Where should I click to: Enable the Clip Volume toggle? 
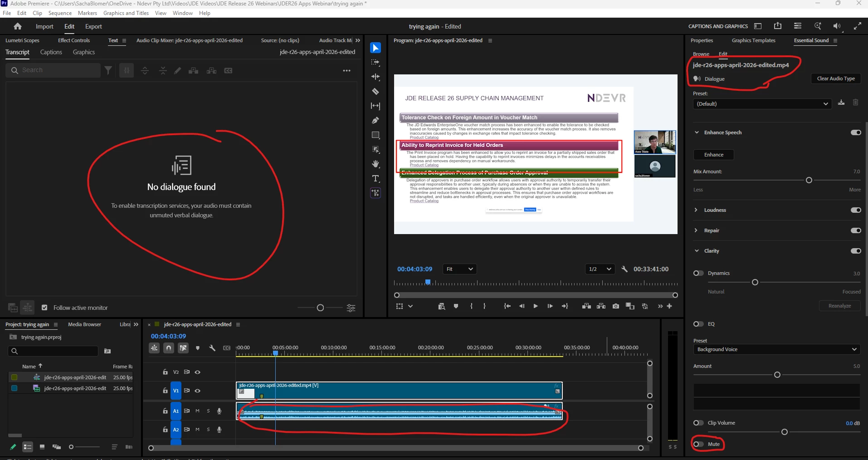click(698, 423)
